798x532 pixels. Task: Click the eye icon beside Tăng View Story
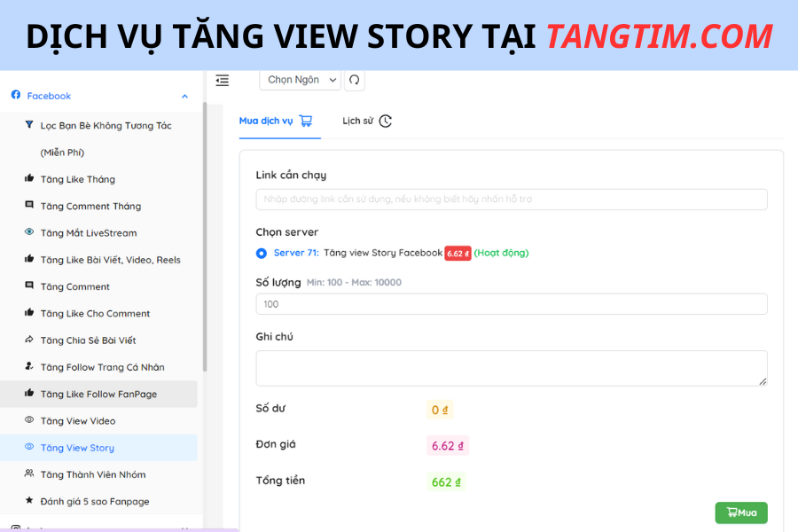29,447
